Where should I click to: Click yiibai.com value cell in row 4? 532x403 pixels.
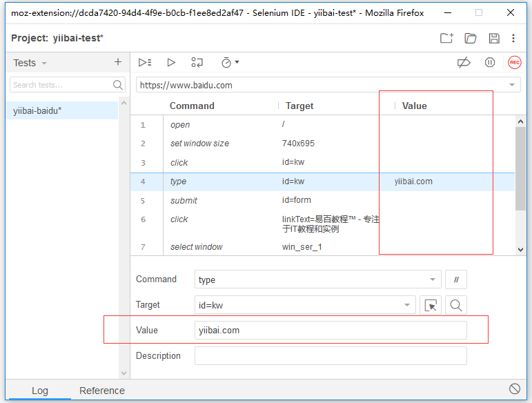(x=413, y=181)
